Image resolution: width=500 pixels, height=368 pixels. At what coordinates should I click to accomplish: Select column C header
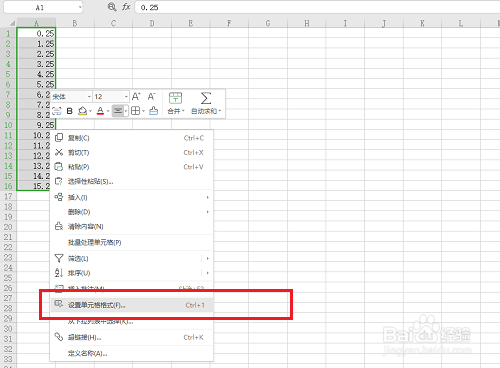[x=113, y=23]
